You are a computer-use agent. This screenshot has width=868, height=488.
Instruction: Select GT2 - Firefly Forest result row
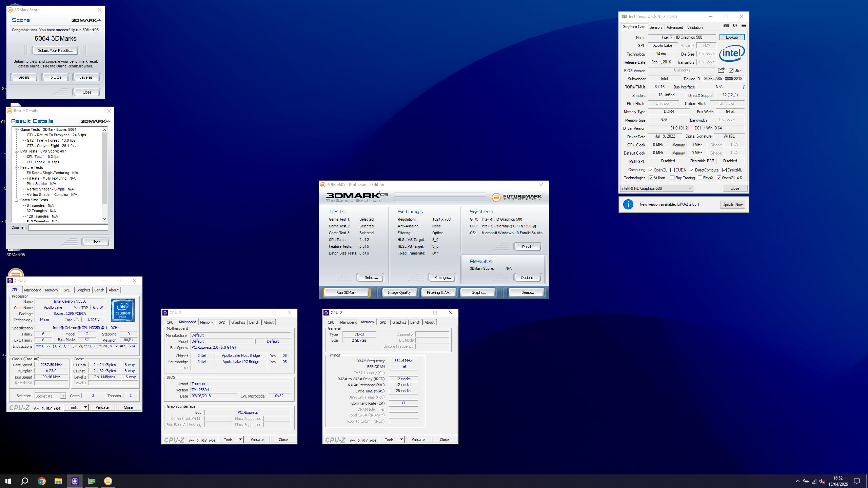point(51,140)
